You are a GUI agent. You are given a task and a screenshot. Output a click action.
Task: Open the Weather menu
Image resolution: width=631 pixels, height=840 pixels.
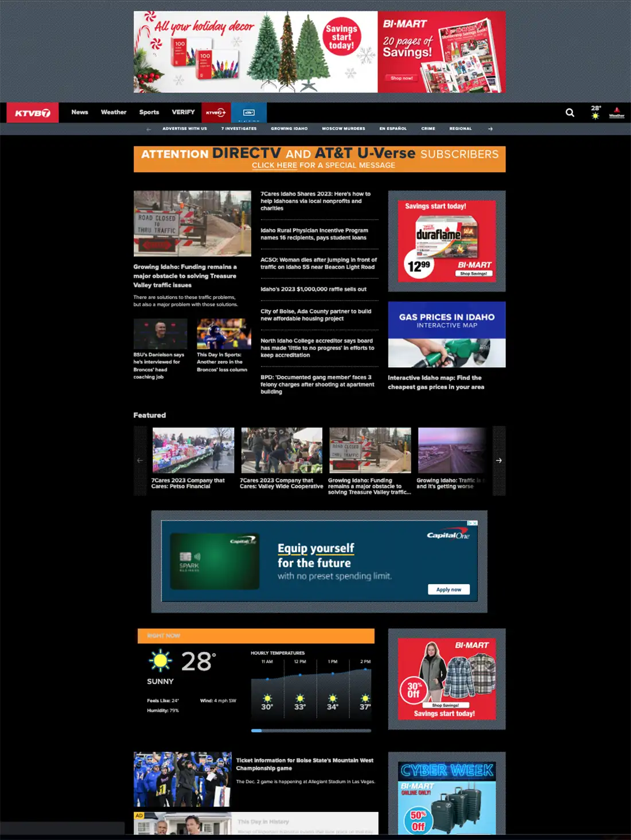(x=114, y=112)
